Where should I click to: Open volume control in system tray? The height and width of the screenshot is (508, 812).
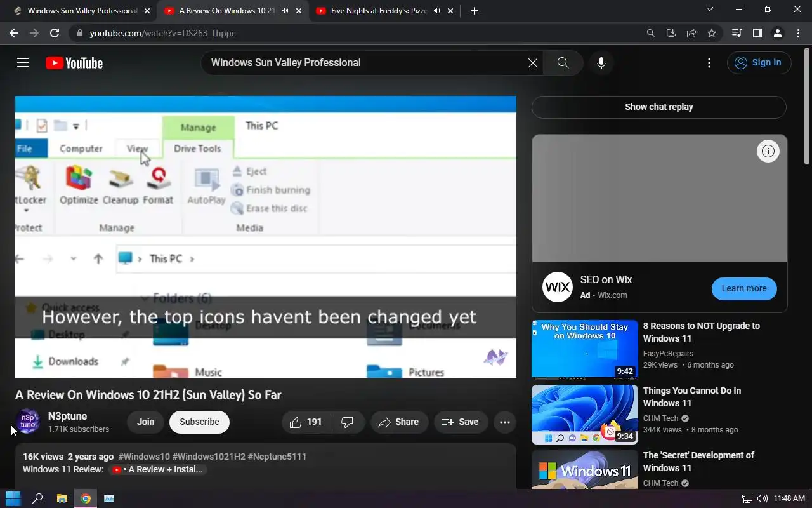[x=762, y=498]
